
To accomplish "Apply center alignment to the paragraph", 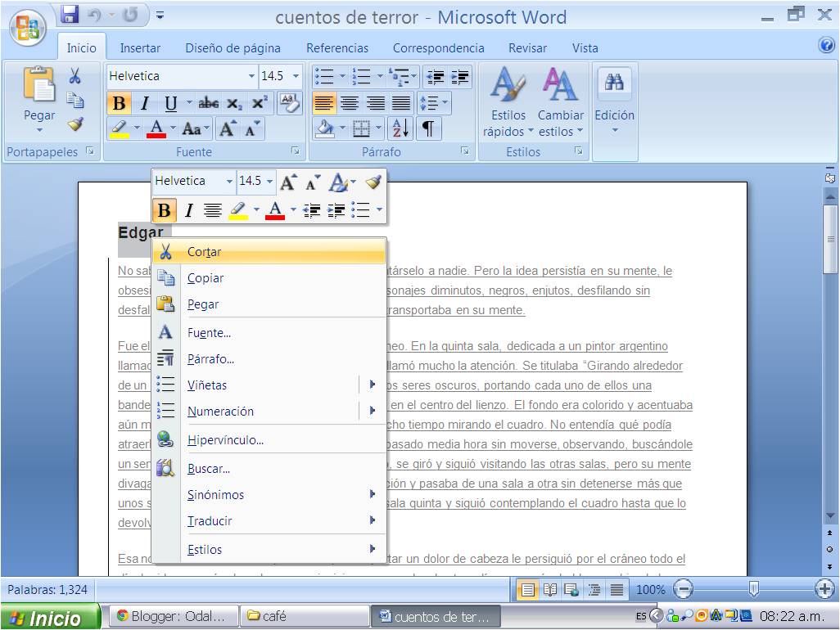I will click(x=351, y=103).
